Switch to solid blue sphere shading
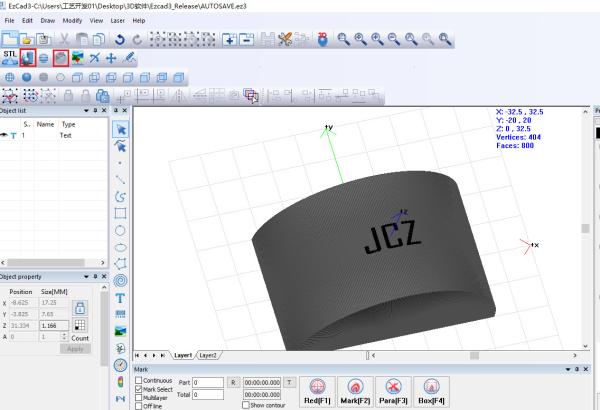The image size is (600, 410). pos(26,78)
